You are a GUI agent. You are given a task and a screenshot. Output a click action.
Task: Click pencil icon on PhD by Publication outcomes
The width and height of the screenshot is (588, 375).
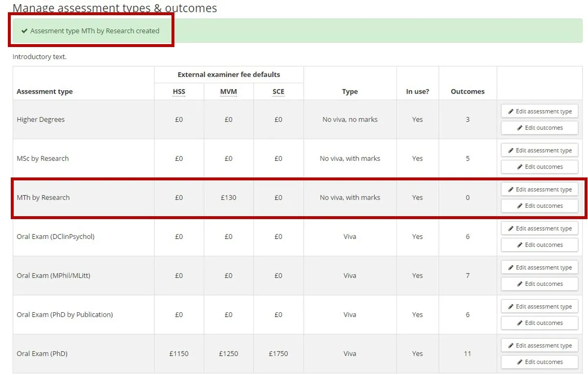(520, 323)
